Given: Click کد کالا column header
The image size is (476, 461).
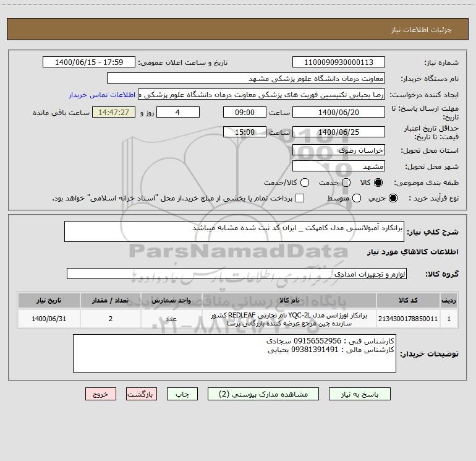Looking at the screenshot, I should [408, 301].
